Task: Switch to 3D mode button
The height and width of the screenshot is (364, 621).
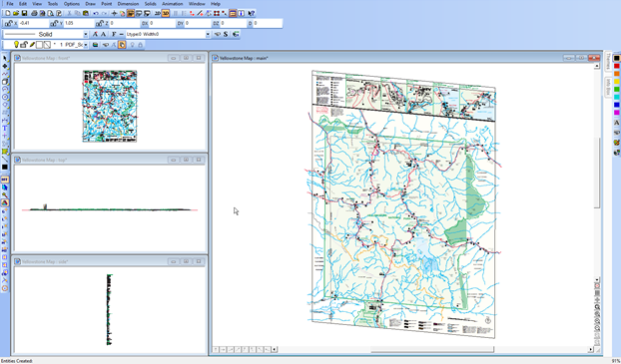Action: (166, 13)
